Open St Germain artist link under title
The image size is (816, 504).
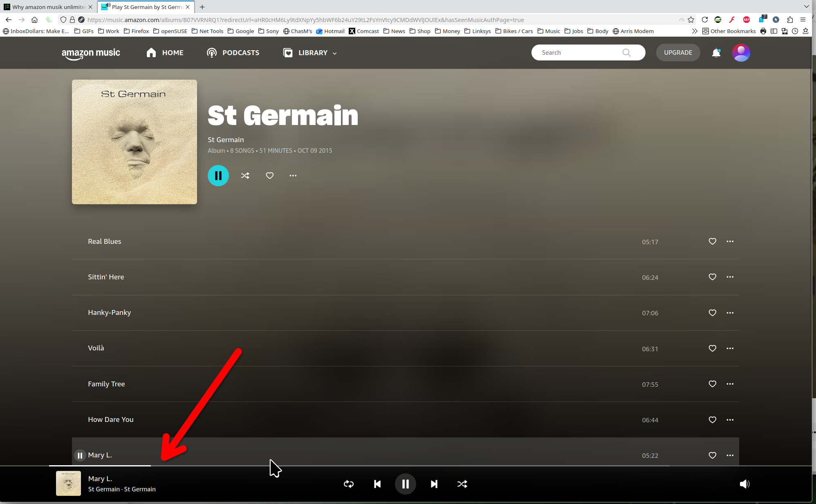point(226,140)
